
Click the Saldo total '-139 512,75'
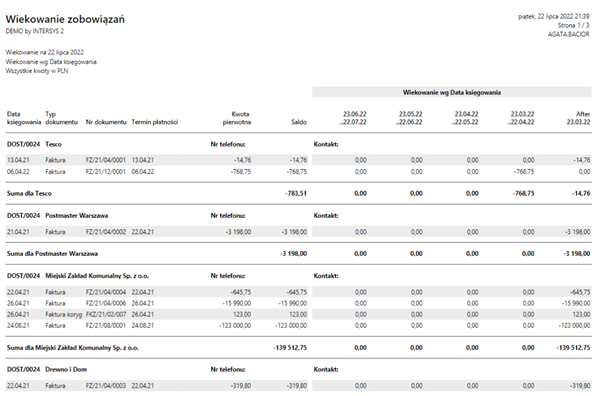(290, 348)
